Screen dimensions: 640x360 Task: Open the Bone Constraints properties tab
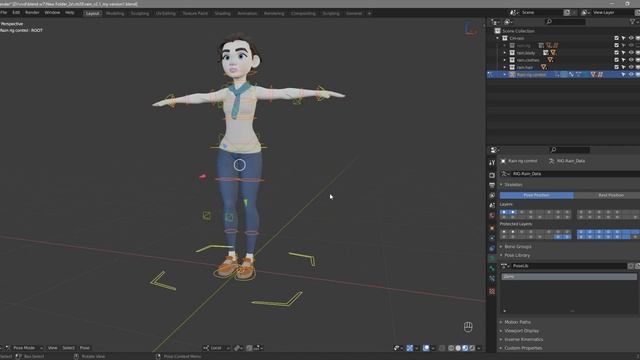[492, 279]
